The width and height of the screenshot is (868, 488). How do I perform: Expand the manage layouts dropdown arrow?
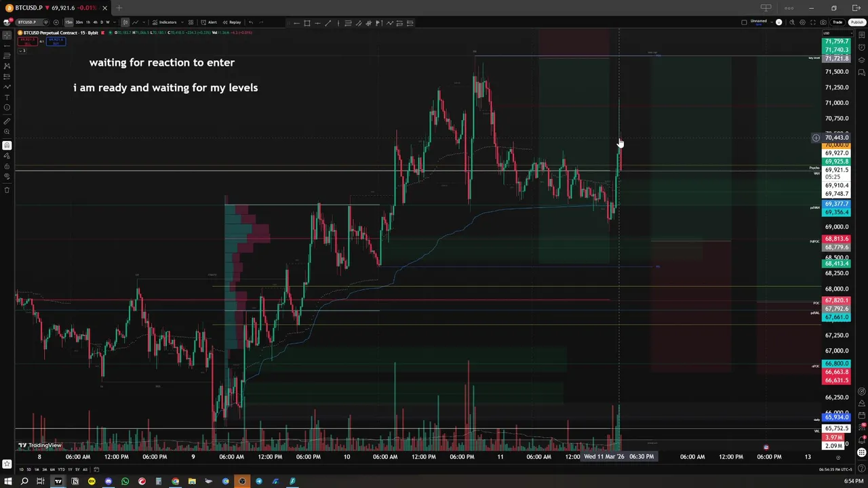coord(772,22)
